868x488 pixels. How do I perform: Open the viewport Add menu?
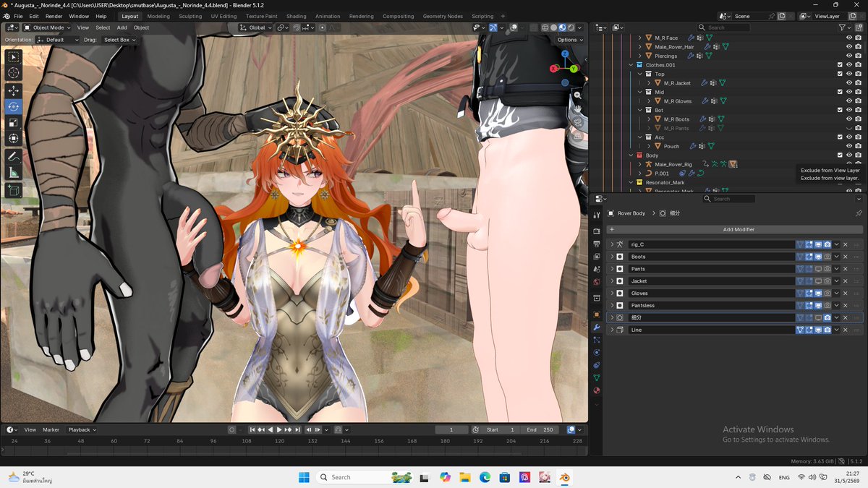[x=122, y=27]
